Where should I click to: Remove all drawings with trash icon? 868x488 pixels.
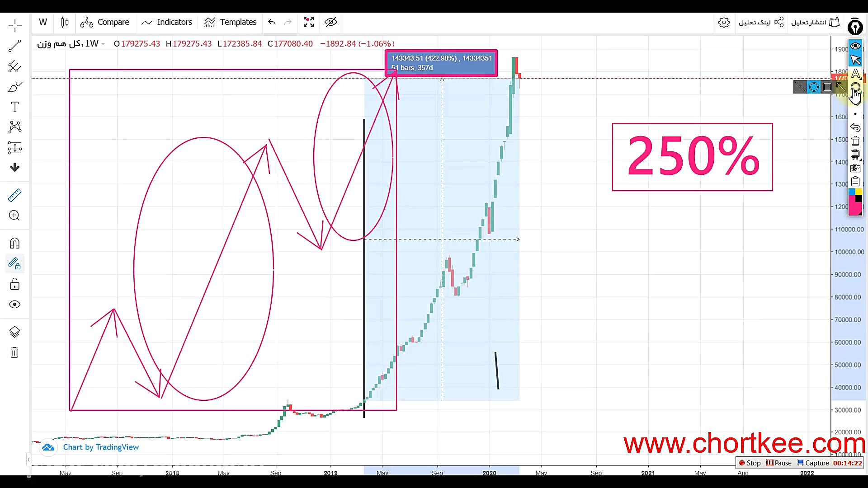(14, 352)
